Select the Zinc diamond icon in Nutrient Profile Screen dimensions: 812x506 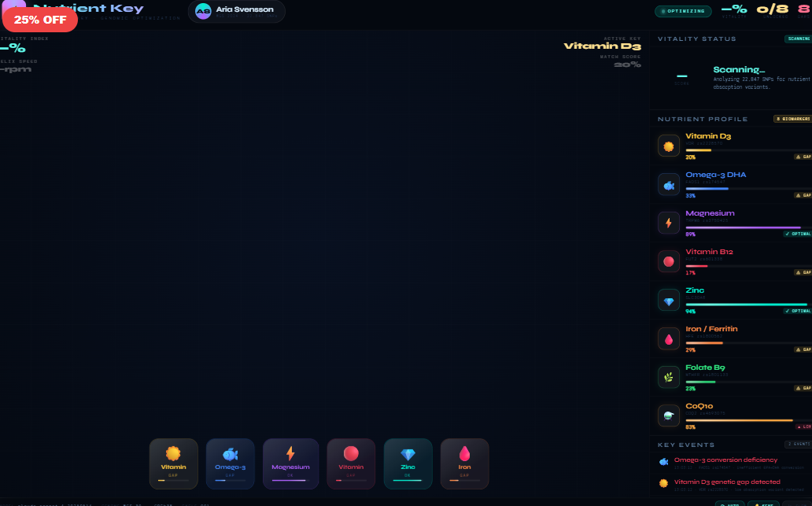tap(669, 300)
